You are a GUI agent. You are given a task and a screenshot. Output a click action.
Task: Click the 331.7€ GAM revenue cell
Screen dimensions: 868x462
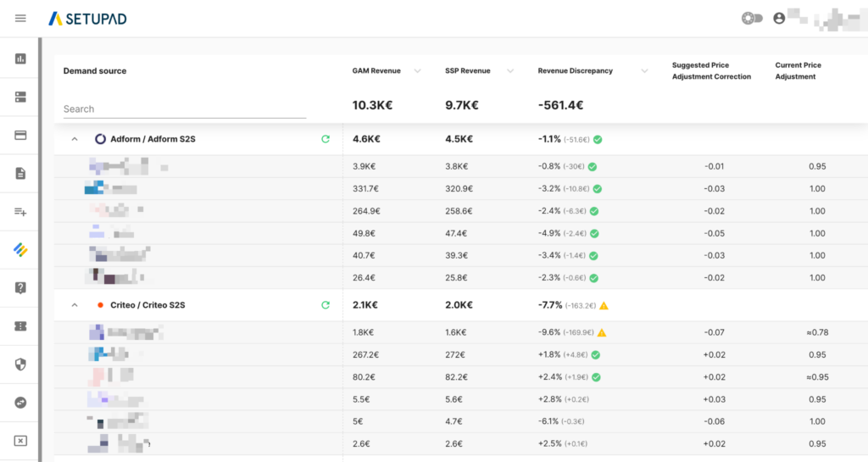366,189
